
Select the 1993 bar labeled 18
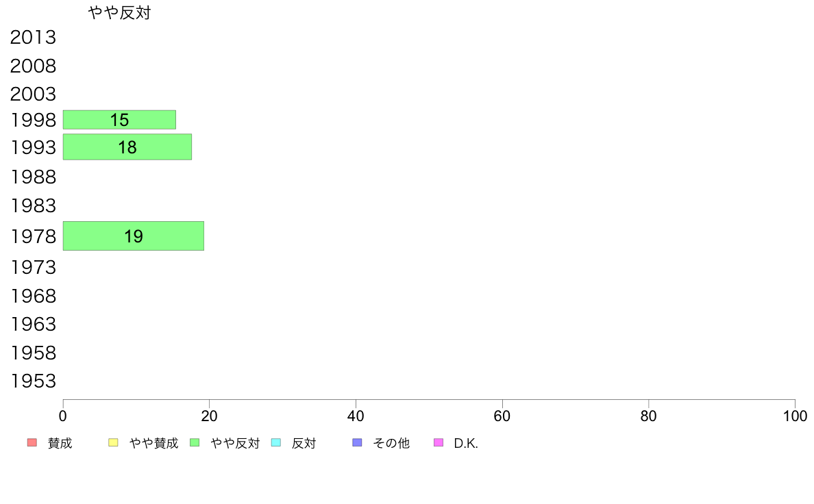[x=127, y=147]
